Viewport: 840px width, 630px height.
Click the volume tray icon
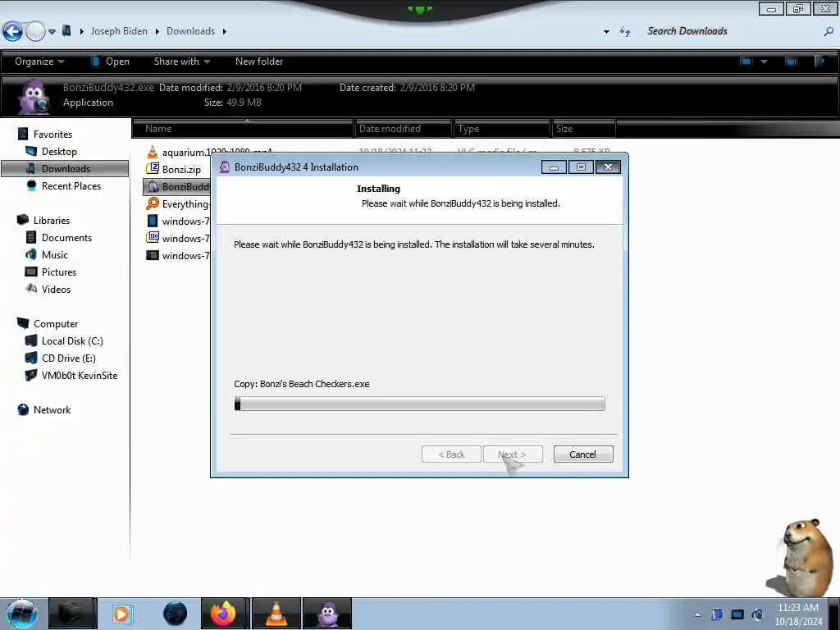tap(757, 614)
